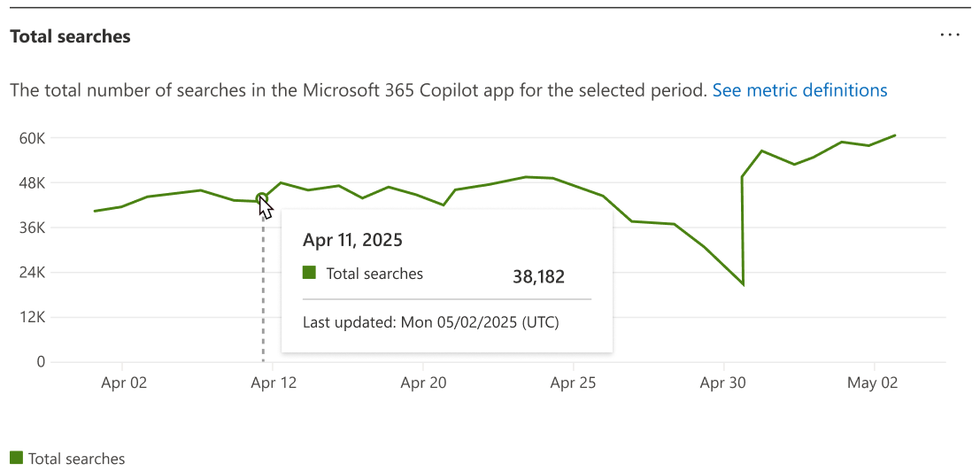This screenshot has height=471, width=980.
Task: Click the green square inside the tooltip
Action: (x=309, y=273)
